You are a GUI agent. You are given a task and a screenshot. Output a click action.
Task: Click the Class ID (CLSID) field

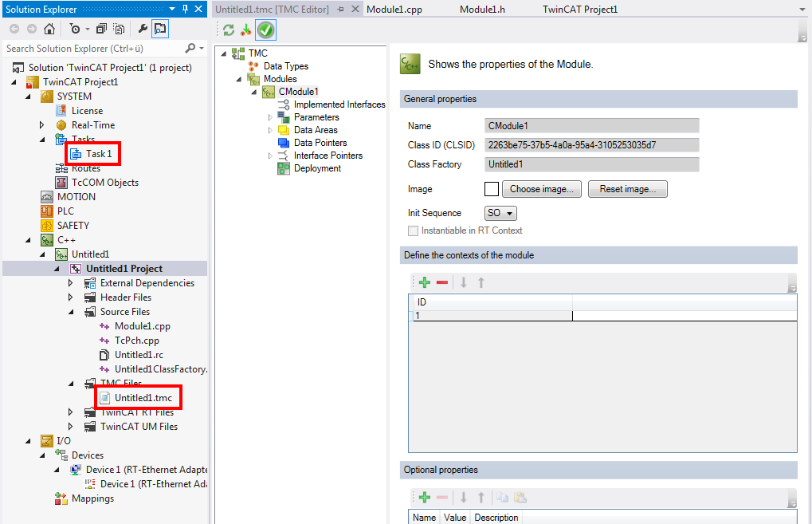pos(592,145)
